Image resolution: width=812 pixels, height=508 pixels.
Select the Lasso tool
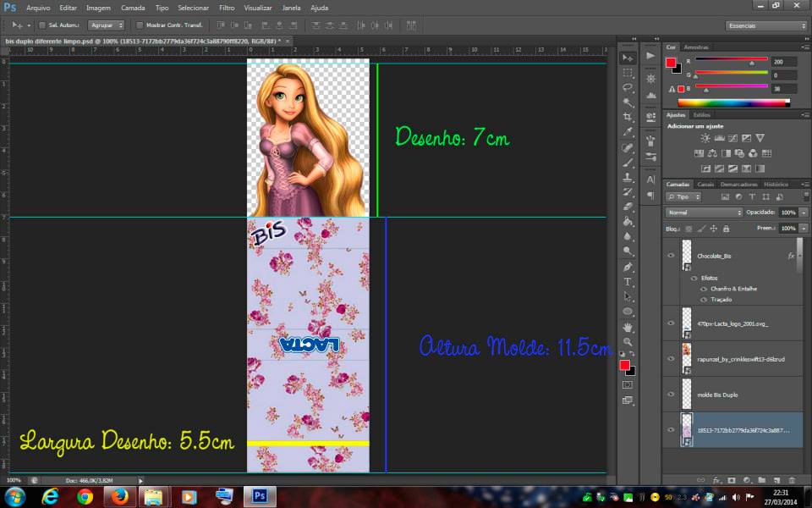tap(628, 87)
